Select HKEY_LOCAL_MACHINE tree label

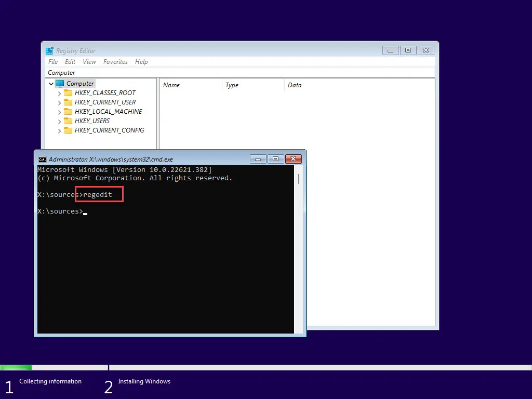pyautogui.click(x=108, y=112)
